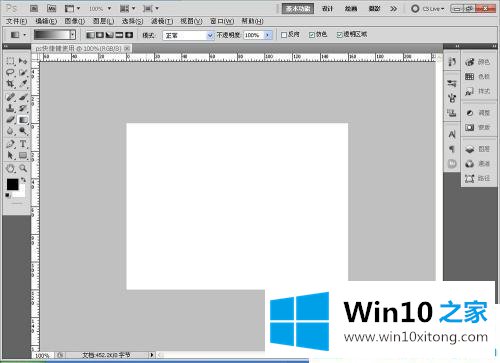Click the foreground black color swatch
Screen dimensions: 500x363
pyautogui.click(x=12, y=184)
